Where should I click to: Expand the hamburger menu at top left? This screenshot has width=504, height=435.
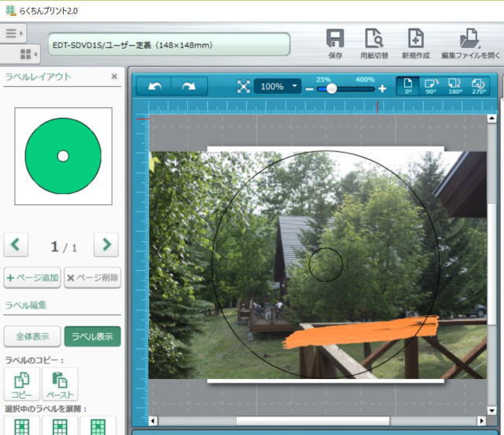click(x=13, y=33)
